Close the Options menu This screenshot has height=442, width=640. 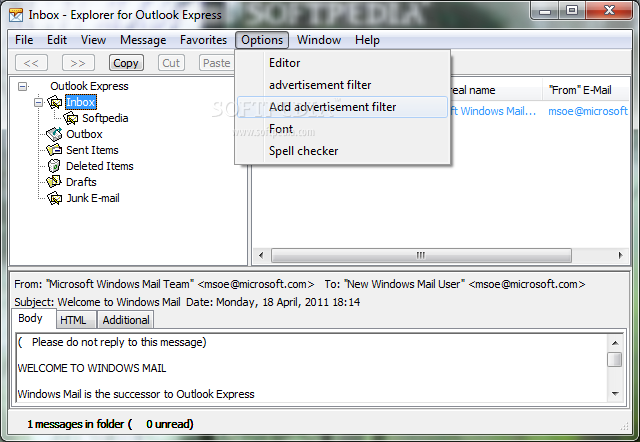click(x=262, y=40)
